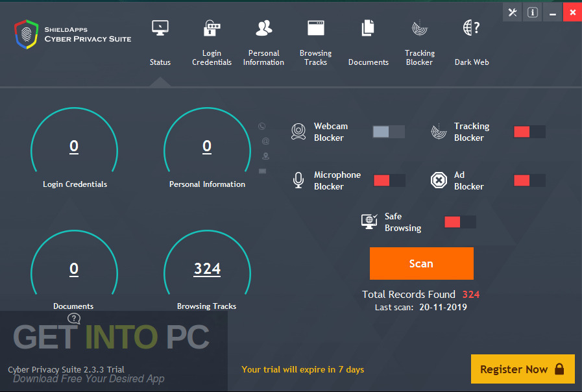Open Browsing Tracks count 324 link
Viewport: 582px width, 392px height.
tap(207, 269)
